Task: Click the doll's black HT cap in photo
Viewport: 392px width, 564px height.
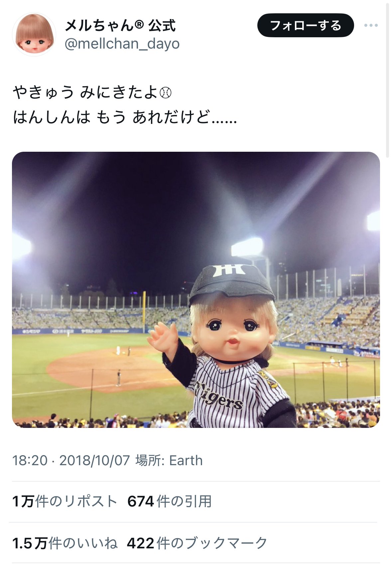Action: [231, 282]
